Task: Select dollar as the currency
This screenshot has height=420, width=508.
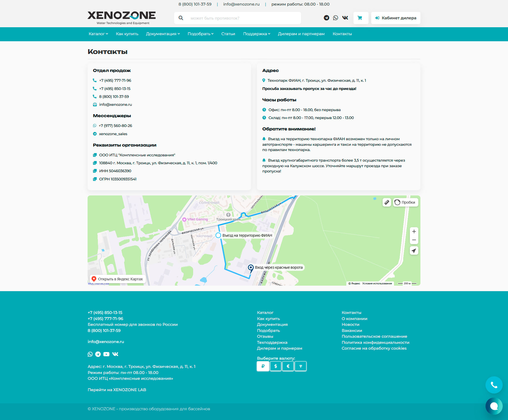Action: click(276, 366)
